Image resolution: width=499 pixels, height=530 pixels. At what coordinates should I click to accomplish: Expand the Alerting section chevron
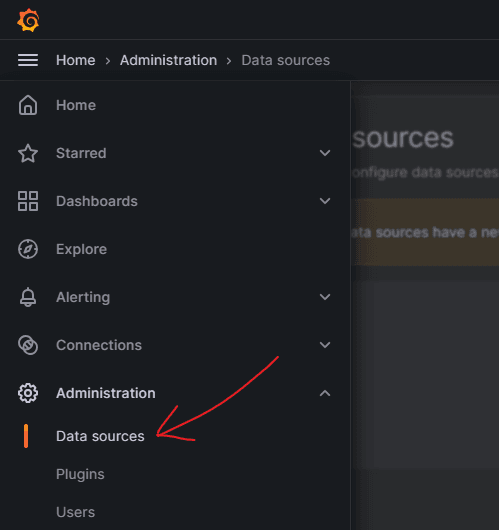[325, 297]
